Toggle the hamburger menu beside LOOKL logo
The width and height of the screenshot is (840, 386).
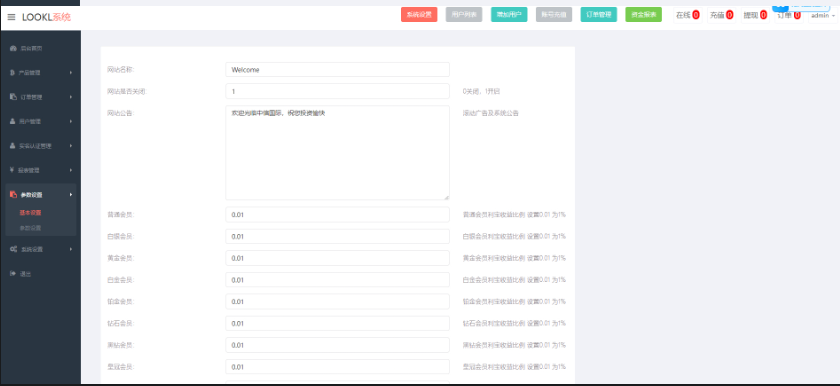tap(11, 17)
